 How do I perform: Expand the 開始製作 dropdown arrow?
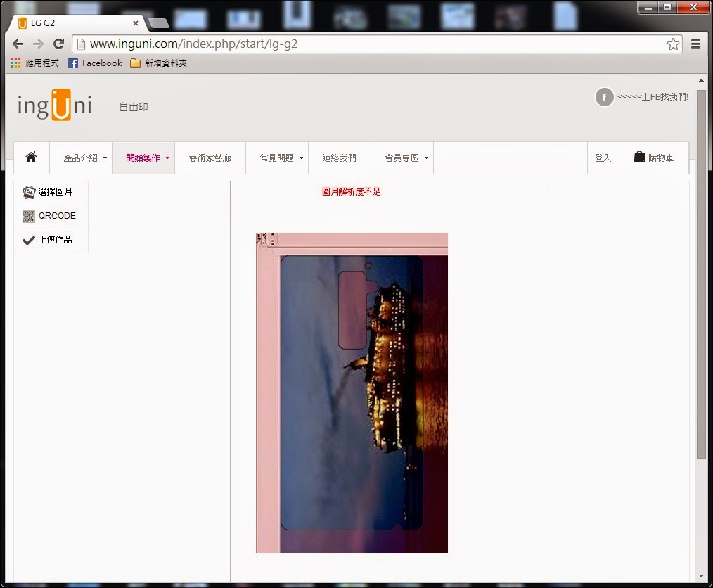point(168,158)
